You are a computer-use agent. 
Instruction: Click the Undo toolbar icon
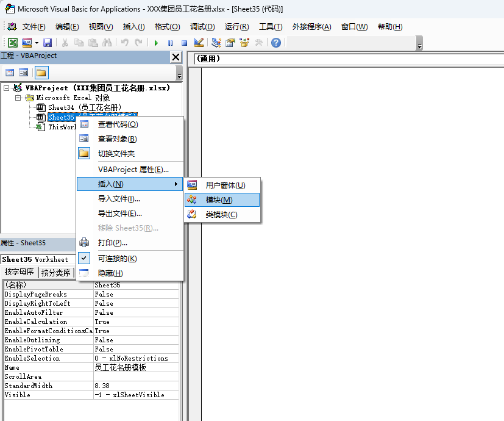[125, 43]
